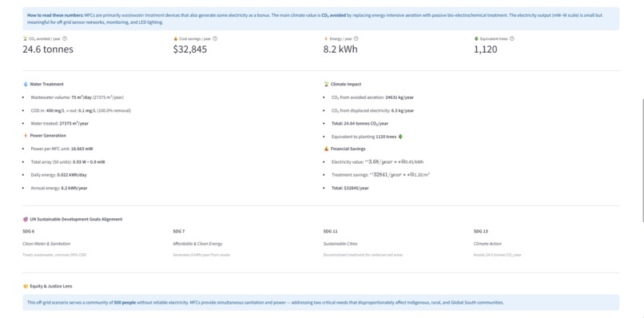Click the seedling icon by Climate Impact heading
This screenshot has height=318, width=644.
(326, 84)
